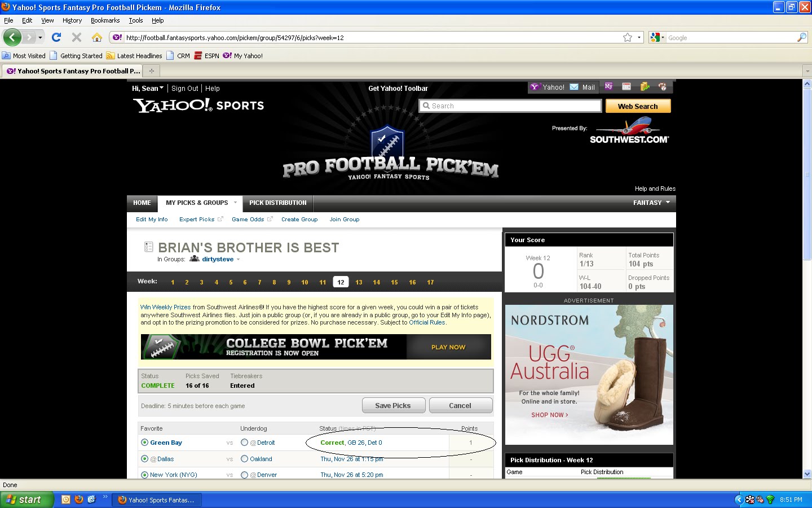Open the sports balls icon in Yahoo toolbar
The width and height of the screenshot is (812, 508).
(x=663, y=86)
